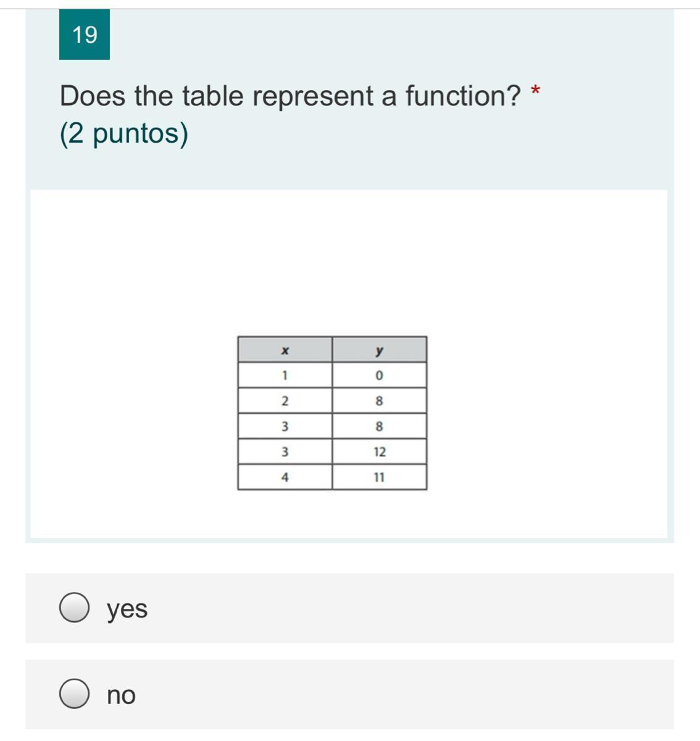Select the "yes" radio button
The image size is (700, 741).
pos(74,608)
